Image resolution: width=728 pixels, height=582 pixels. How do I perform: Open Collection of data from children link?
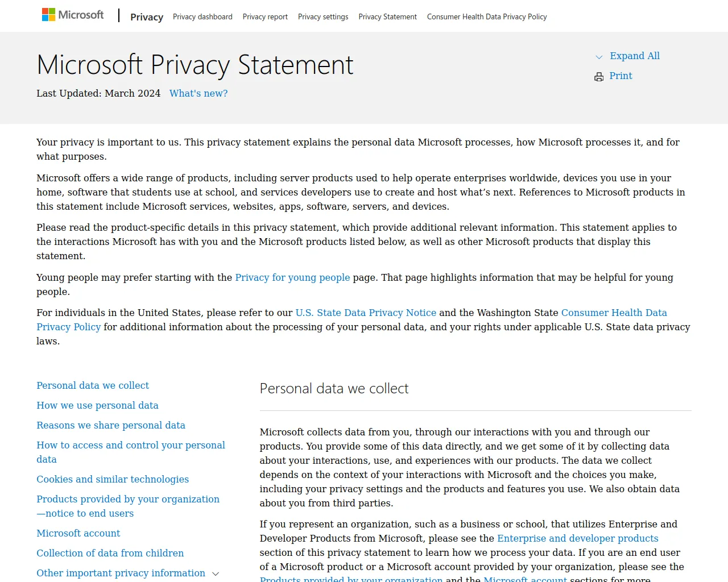point(110,553)
